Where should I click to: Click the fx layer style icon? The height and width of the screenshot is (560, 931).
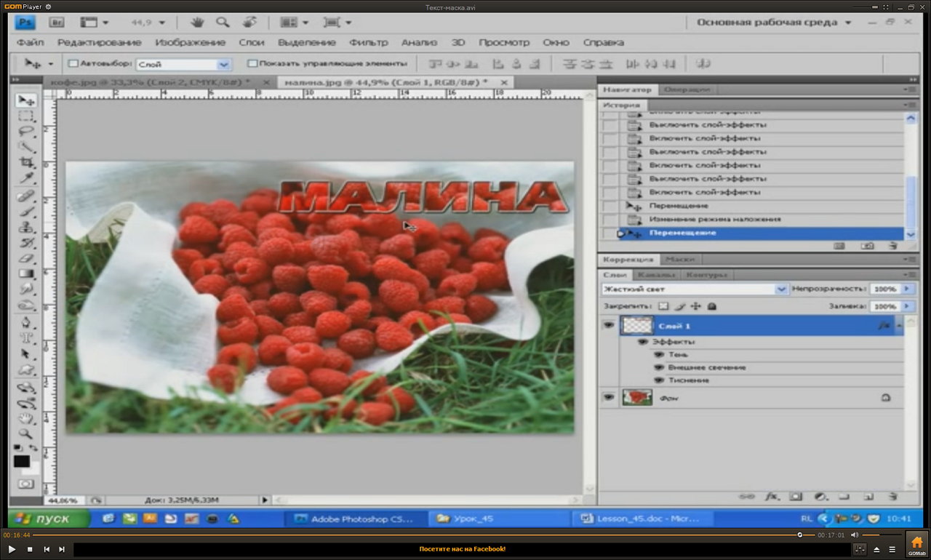(x=772, y=497)
